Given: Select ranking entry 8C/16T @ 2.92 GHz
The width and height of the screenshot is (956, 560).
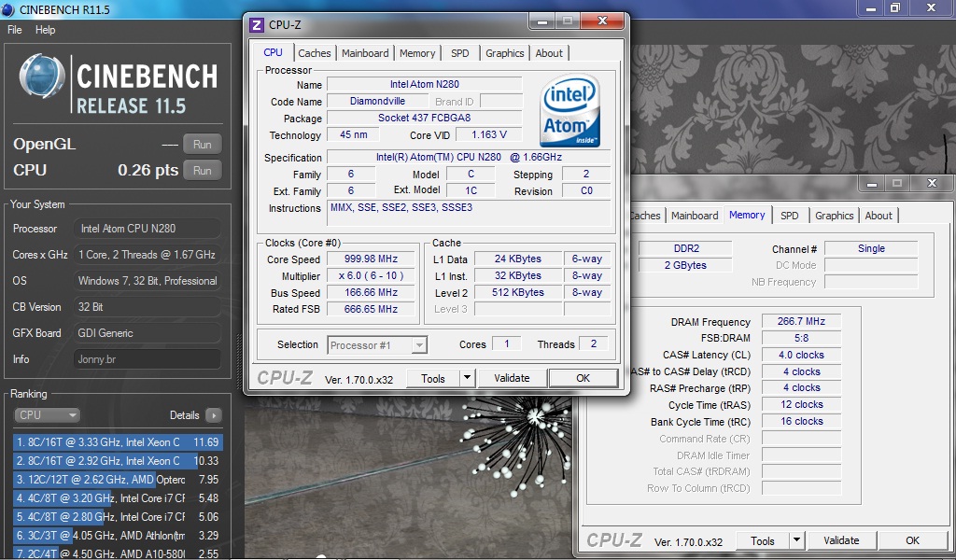Looking at the screenshot, I should tap(117, 461).
